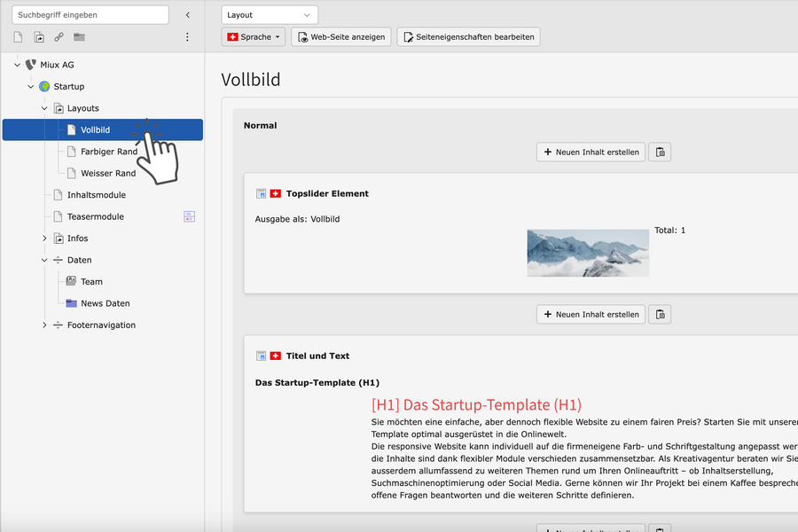Screen dimensions: 798x532
Task: Open the folder icon in the sidebar toolbar
Action: coord(79,36)
